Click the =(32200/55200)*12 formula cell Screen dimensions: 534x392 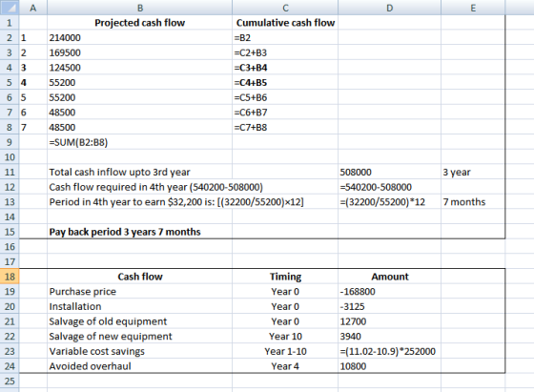(390, 202)
